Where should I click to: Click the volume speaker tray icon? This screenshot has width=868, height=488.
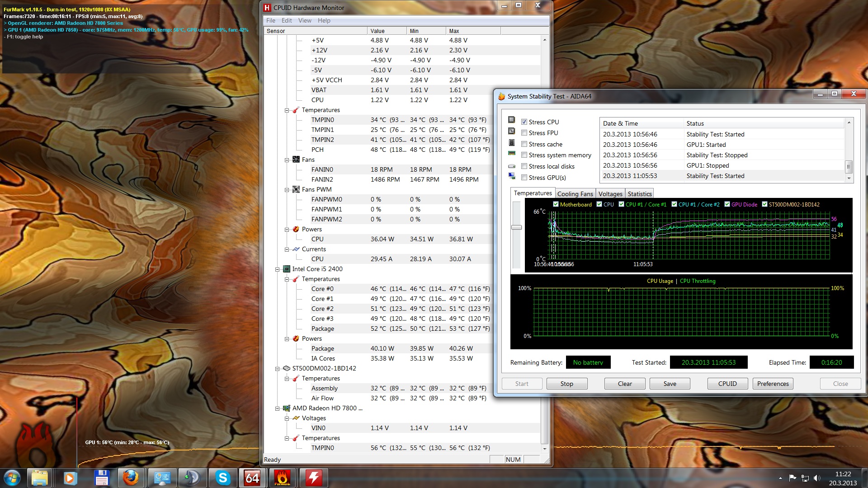pos(816,478)
